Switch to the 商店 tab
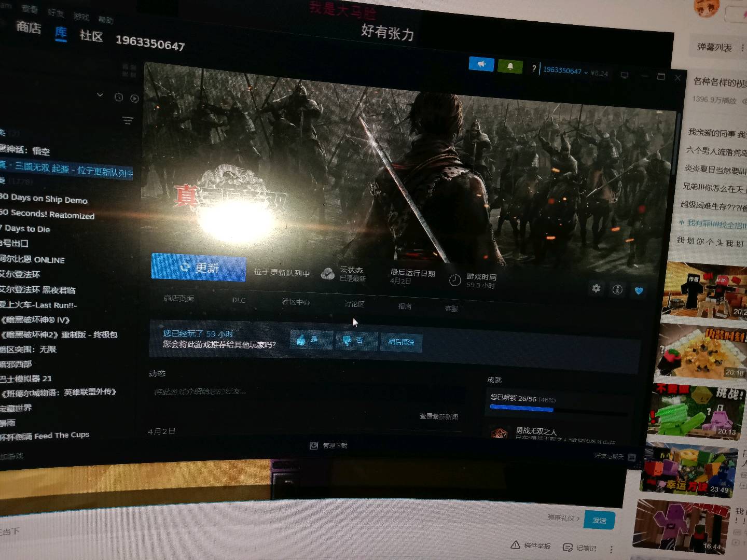The image size is (747, 560). [x=28, y=27]
